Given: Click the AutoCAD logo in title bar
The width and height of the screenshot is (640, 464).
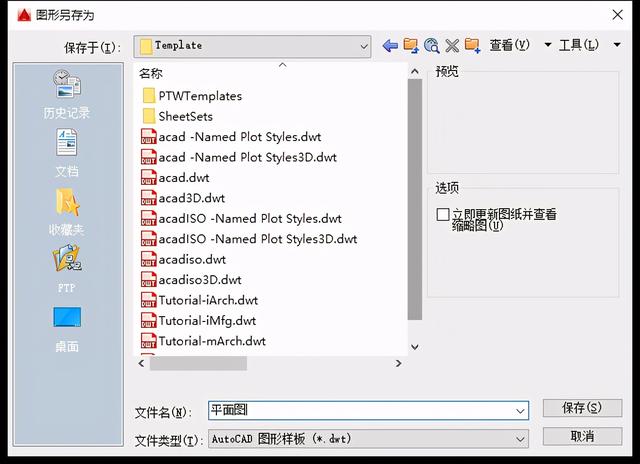Looking at the screenshot, I should [24, 15].
